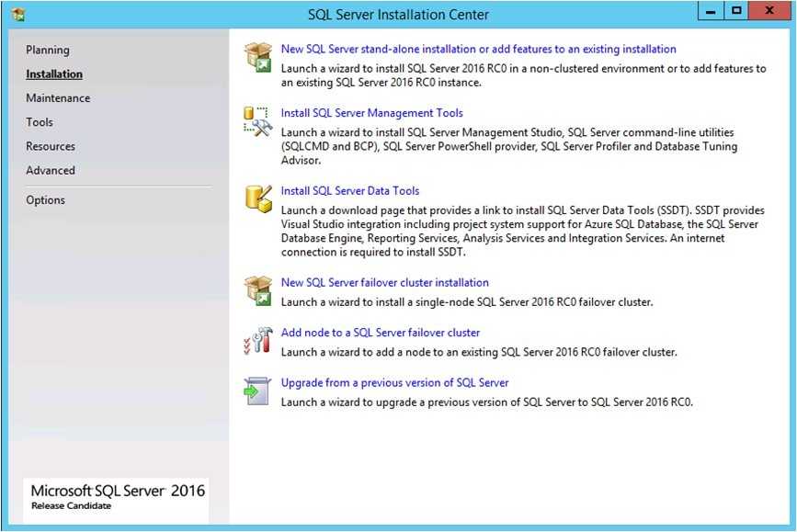Click the failover cluster installation box icon

[258, 290]
